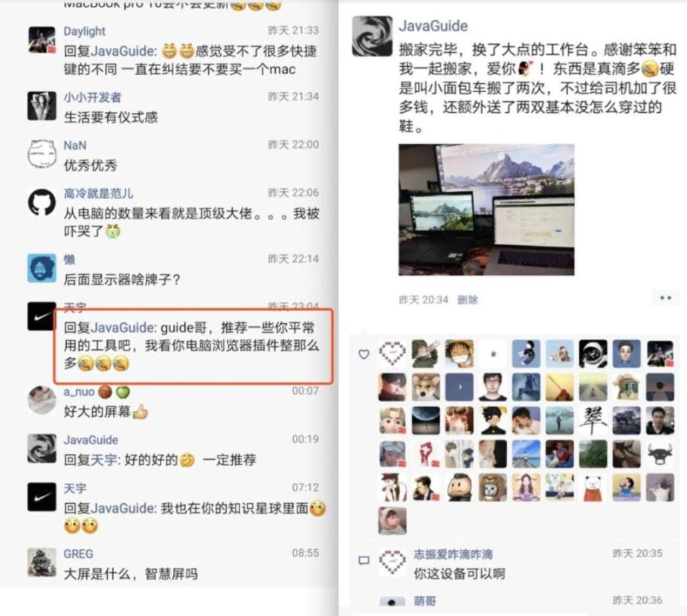The width and height of the screenshot is (687, 616).
Task: Open the workstation monitors photo
Action: 486,210
